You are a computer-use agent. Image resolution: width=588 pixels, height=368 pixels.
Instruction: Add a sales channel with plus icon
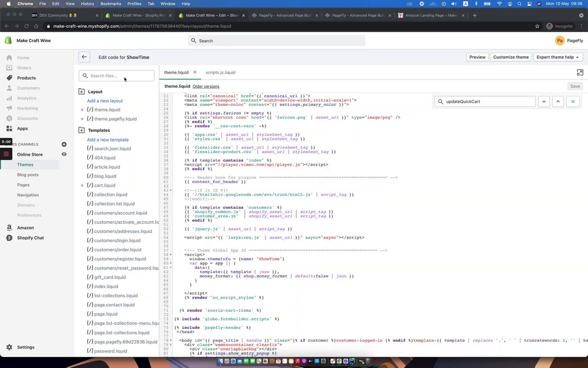[x=64, y=144]
